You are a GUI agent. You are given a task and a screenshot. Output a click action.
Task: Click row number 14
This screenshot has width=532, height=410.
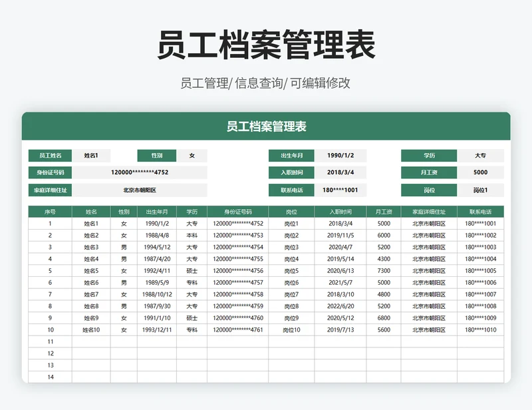pos(51,377)
